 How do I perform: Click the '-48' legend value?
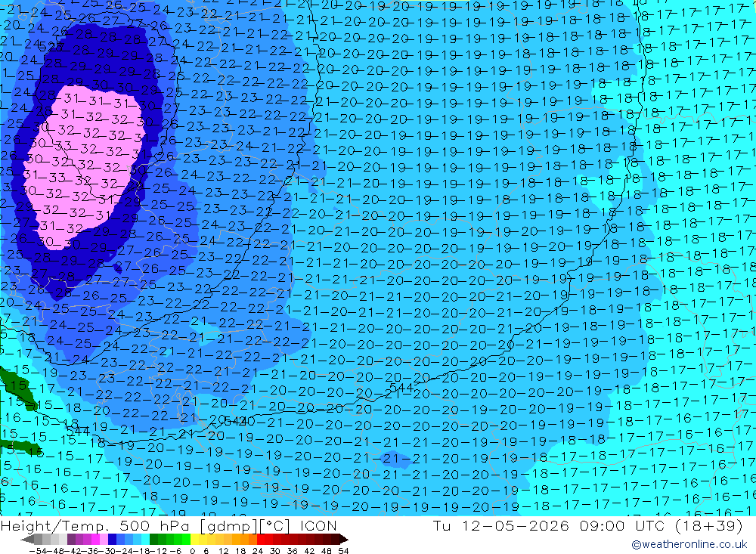[55, 551]
